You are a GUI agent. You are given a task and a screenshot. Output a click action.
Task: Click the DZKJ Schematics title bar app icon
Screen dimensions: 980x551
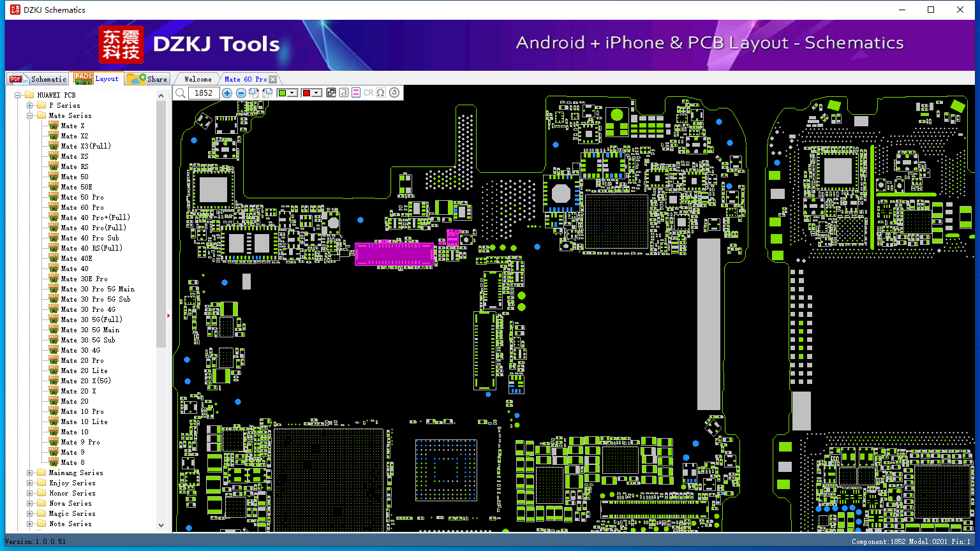tap(15, 10)
